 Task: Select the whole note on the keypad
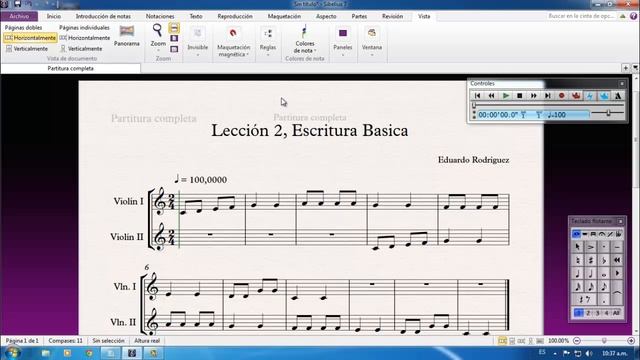point(604,273)
